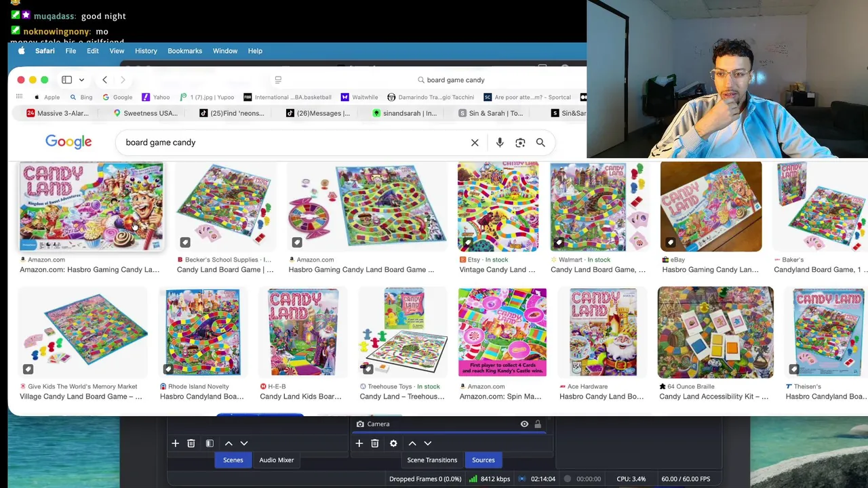Clear the Google search text
This screenshot has height=488, width=868.
[475, 142]
